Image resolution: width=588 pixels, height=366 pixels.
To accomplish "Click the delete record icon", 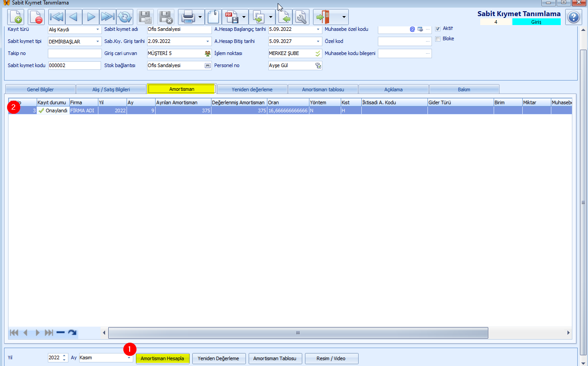I will pyautogui.click(x=36, y=17).
